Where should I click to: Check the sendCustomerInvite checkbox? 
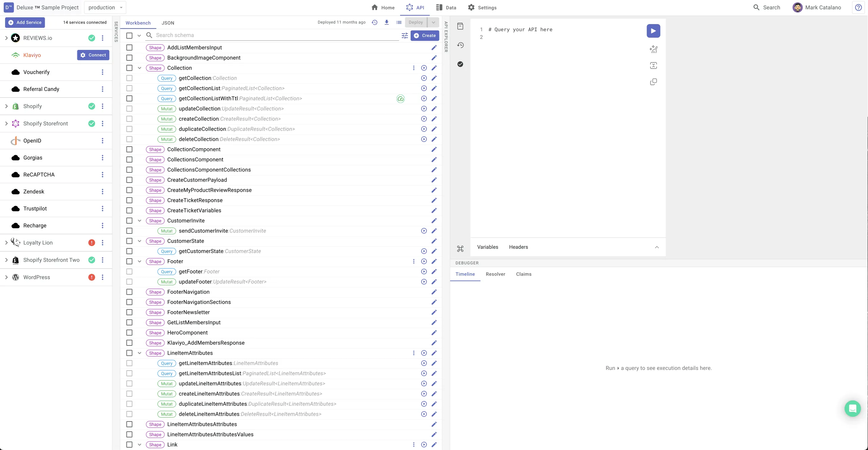point(129,231)
